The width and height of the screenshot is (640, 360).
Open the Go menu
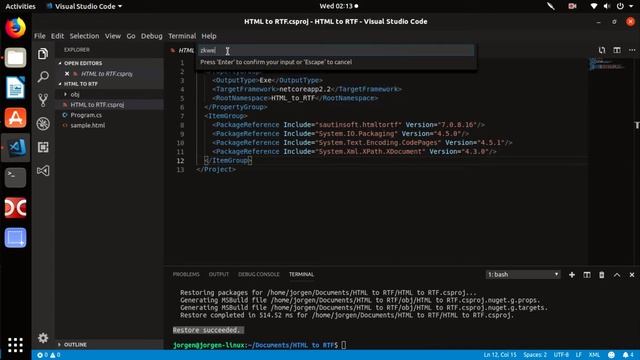(131, 36)
